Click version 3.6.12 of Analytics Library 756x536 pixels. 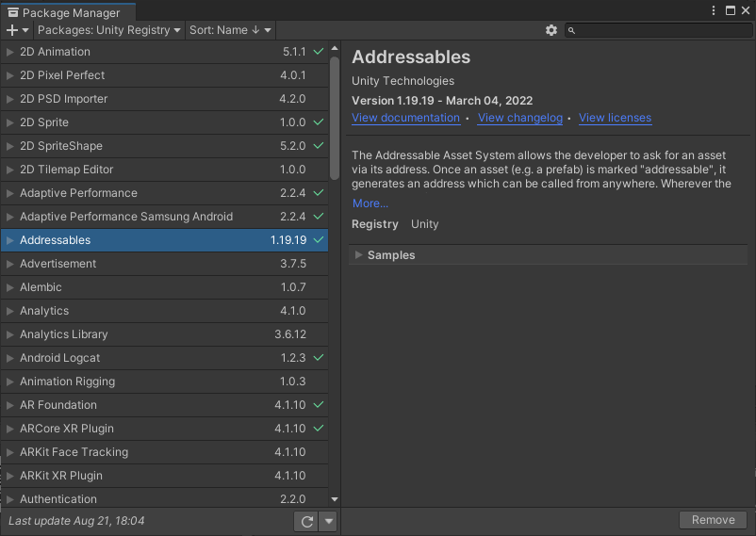click(290, 334)
